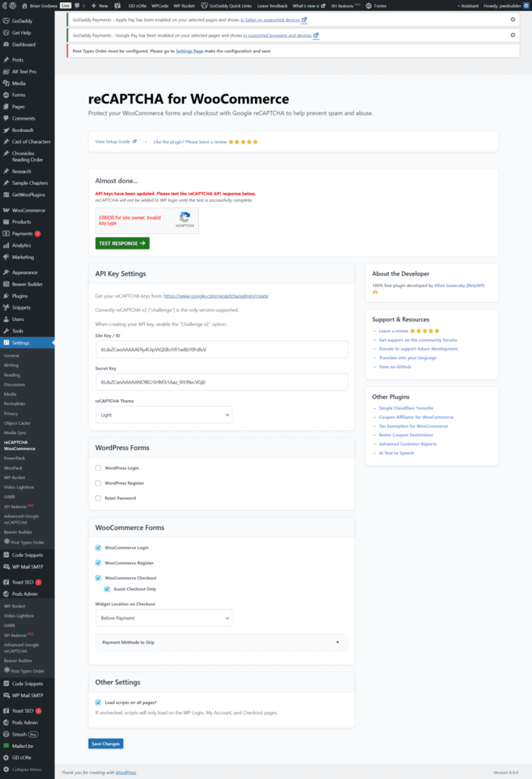Open Widget Location on Checkout dropdown
Viewport: 532px width, 779px height.
(x=164, y=618)
